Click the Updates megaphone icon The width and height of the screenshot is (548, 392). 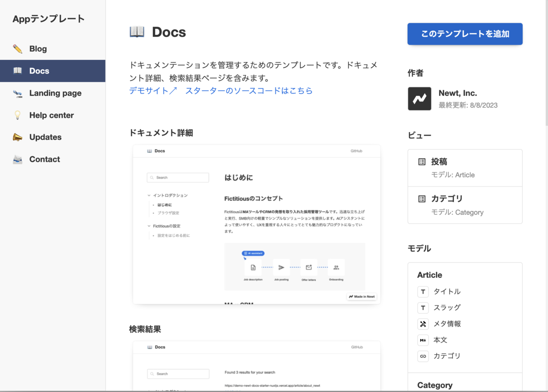pos(17,137)
